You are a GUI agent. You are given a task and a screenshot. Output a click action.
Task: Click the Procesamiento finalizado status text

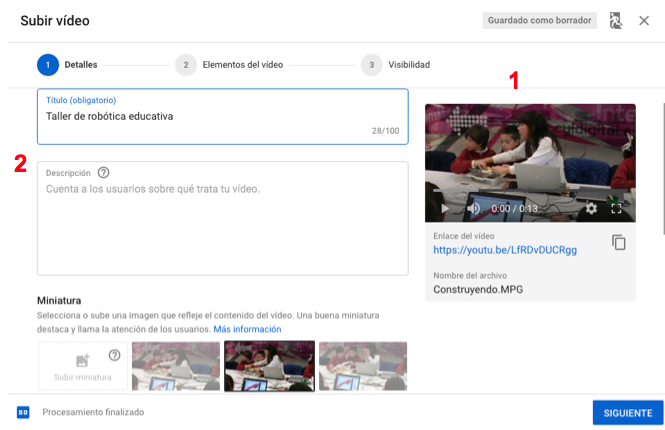coord(93,412)
